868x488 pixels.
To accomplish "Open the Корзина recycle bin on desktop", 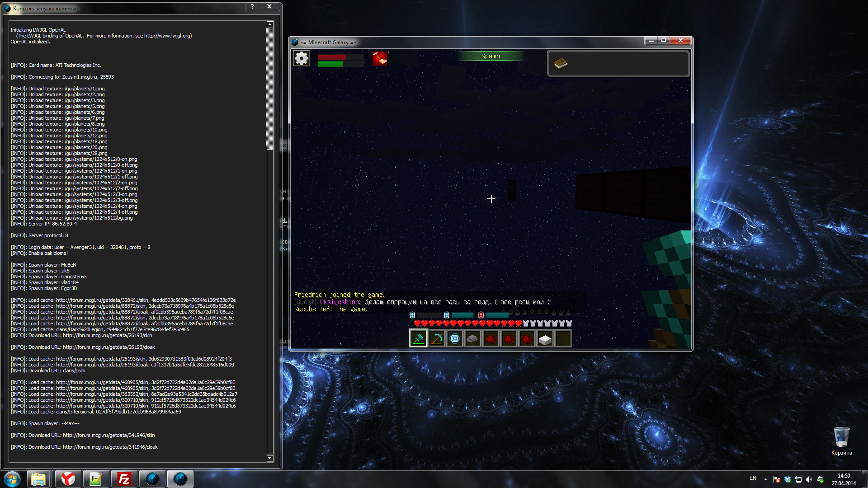I will pyautogui.click(x=841, y=441).
